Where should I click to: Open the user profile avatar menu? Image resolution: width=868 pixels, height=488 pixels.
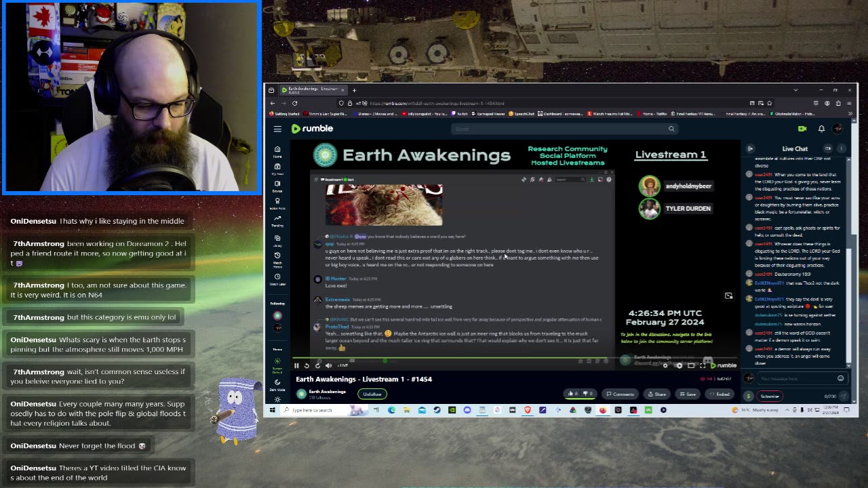838,129
